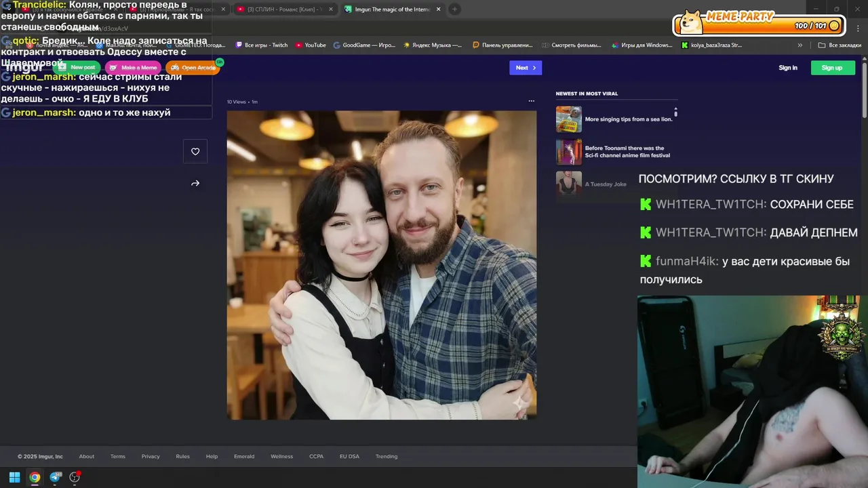Open the Toonami post thumbnail
Image resolution: width=868 pixels, height=488 pixels.
(x=569, y=152)
